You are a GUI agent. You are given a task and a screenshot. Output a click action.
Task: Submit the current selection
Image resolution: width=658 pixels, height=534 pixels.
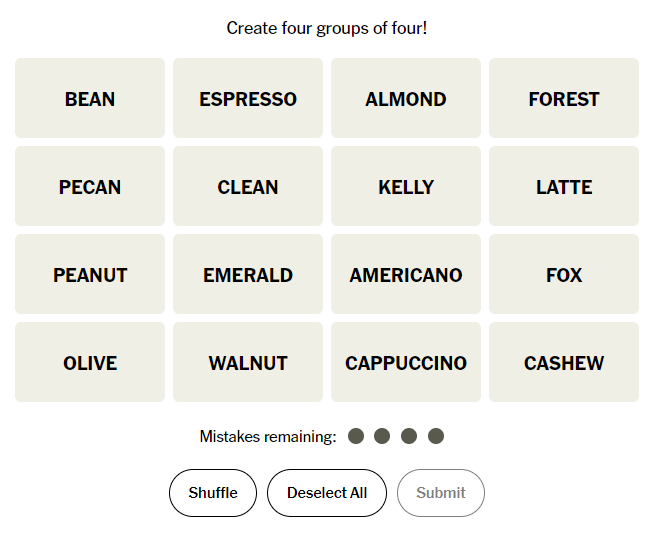pyautogui.click(x=441, y=493)
